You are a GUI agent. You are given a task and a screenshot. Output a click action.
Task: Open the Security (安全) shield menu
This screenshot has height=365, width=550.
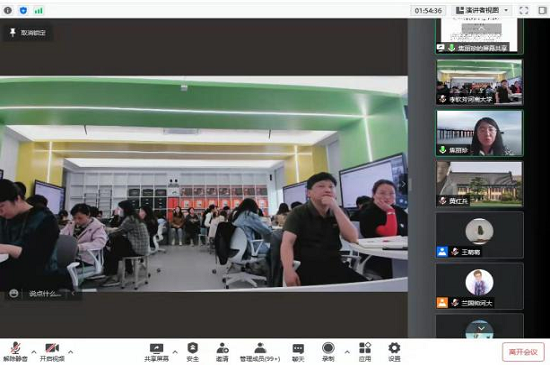coord(193,352)
